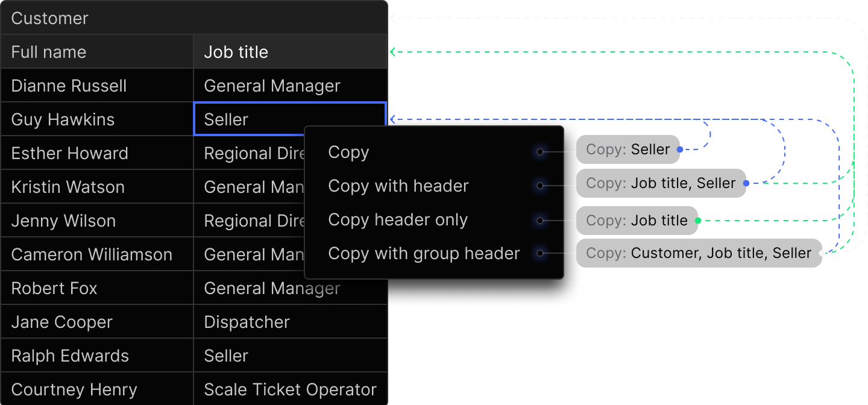Select the "Job title" column header

(x=236, y=52)
